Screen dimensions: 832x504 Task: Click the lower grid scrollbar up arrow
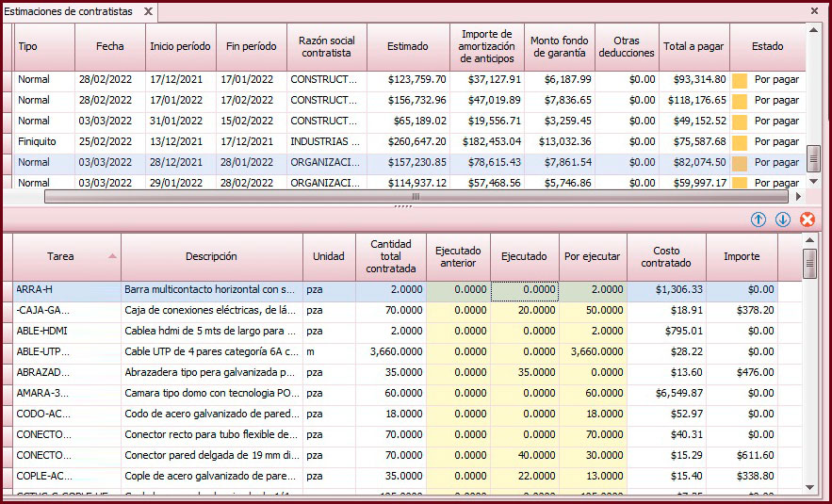pos(809,240)
